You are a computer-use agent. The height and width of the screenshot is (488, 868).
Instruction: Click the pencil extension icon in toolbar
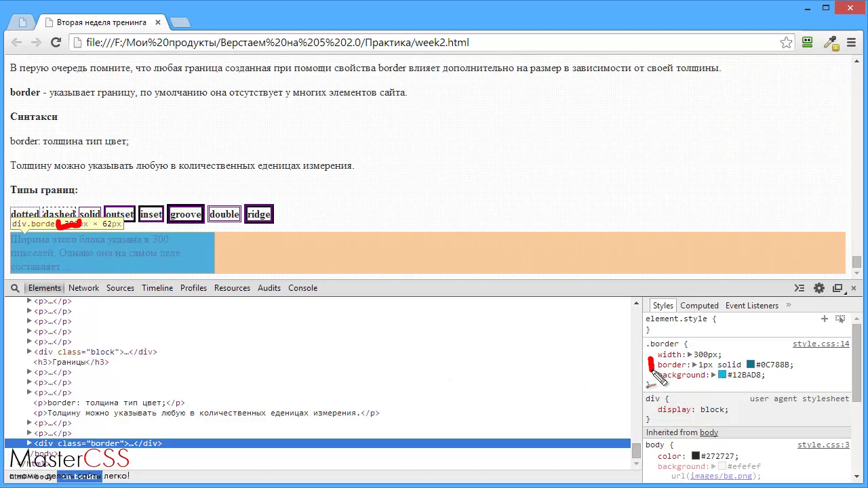pyautogui.click(x=831, y=43)
